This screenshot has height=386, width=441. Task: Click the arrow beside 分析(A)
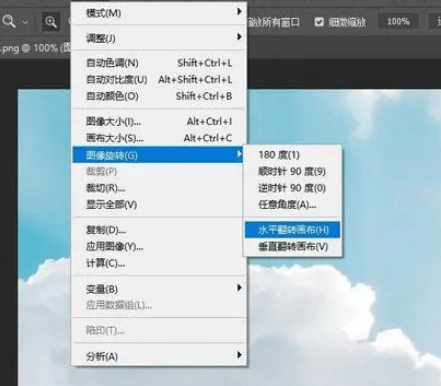pos(239,354)
